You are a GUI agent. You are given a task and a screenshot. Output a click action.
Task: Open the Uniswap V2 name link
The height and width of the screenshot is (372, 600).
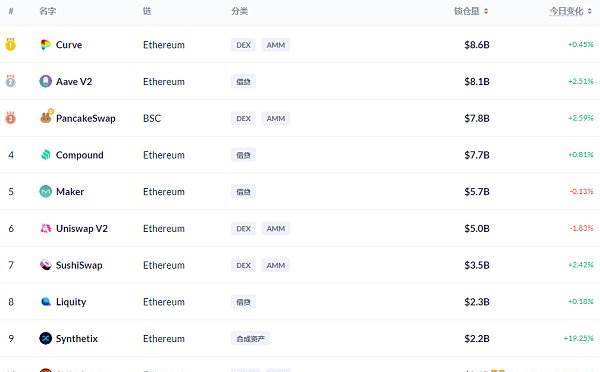[82, 228]
